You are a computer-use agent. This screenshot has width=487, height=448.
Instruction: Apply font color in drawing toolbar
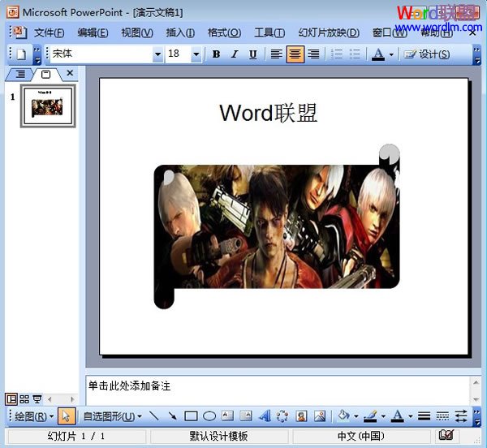398,416
